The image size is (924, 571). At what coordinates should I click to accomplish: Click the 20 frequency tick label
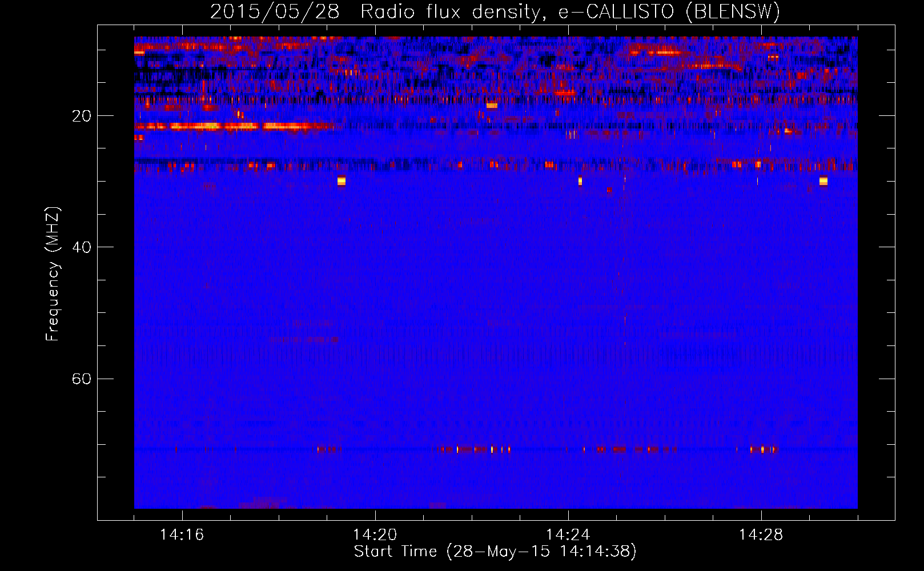(x=81, y=116)
